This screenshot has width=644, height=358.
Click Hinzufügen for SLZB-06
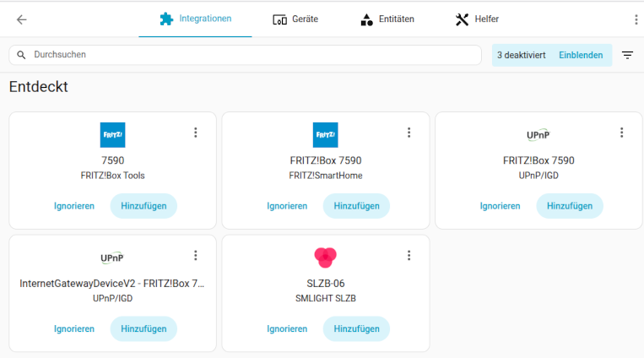[x=356, y=328]
